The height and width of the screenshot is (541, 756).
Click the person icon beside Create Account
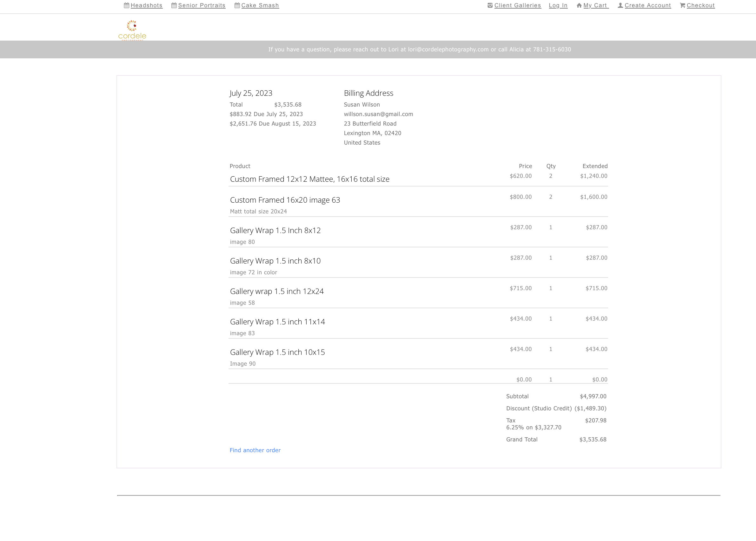point(620,5)
